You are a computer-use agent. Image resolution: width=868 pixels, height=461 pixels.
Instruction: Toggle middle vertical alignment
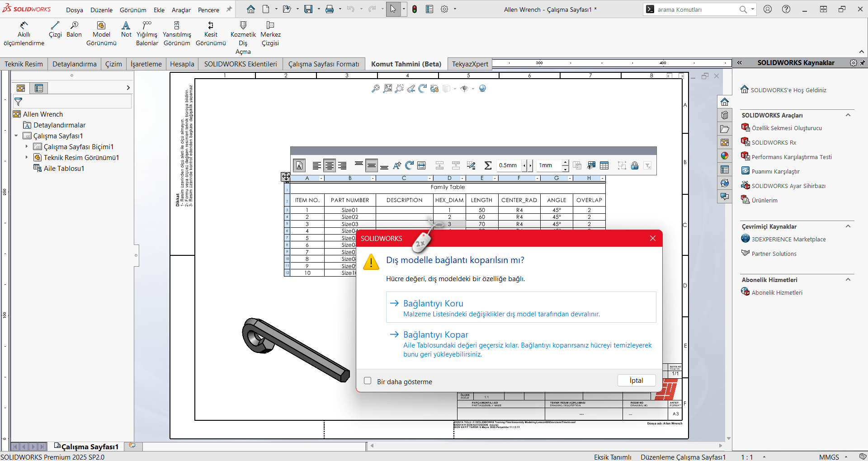click(x=372, y=166)
